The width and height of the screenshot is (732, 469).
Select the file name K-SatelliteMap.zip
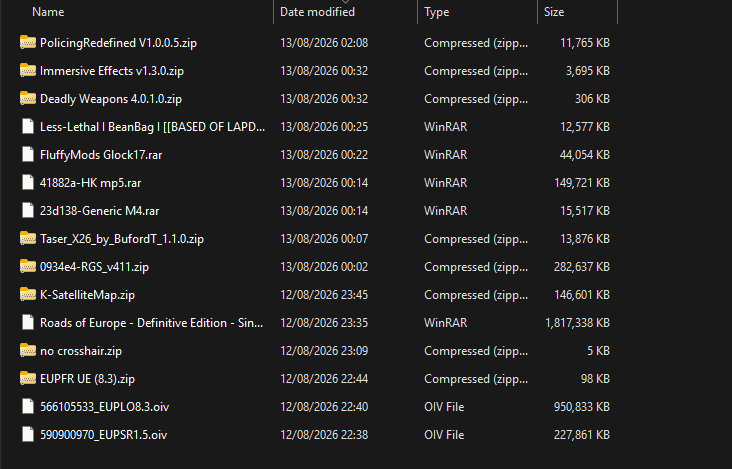pos(87,295)
